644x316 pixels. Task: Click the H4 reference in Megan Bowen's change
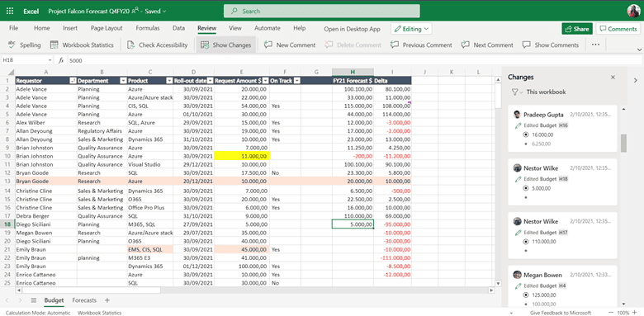click(562, 285)
